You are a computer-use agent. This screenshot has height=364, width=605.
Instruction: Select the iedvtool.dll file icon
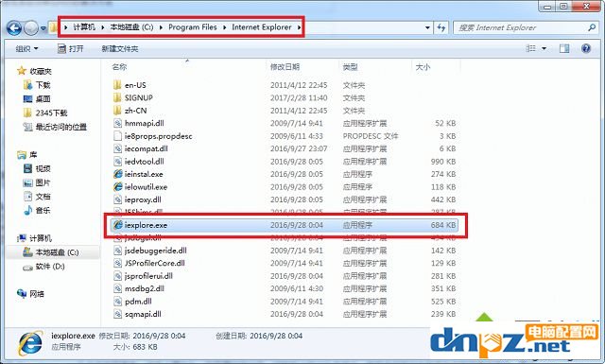(117, 162)
